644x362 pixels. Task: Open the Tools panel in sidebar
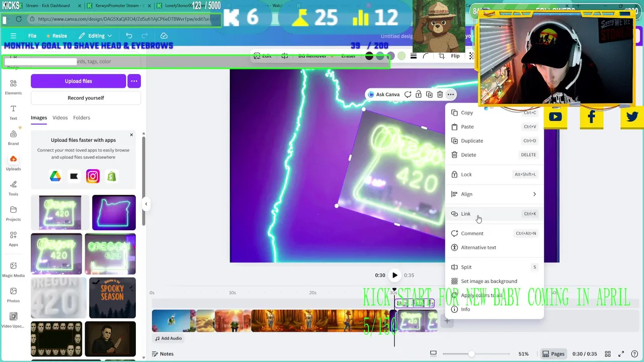(x=13, y=188)
